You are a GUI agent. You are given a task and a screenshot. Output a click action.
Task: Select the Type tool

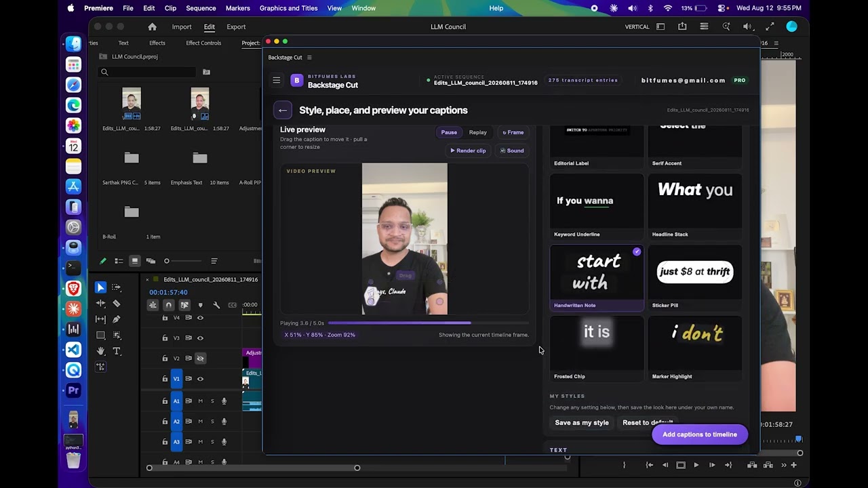click(117, 351)
